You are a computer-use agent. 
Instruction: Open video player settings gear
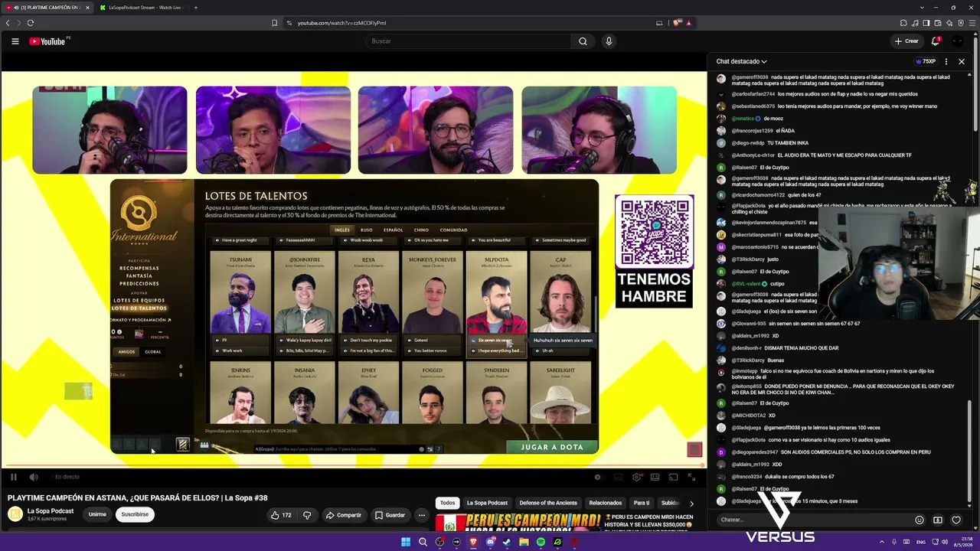coord(636,477)
